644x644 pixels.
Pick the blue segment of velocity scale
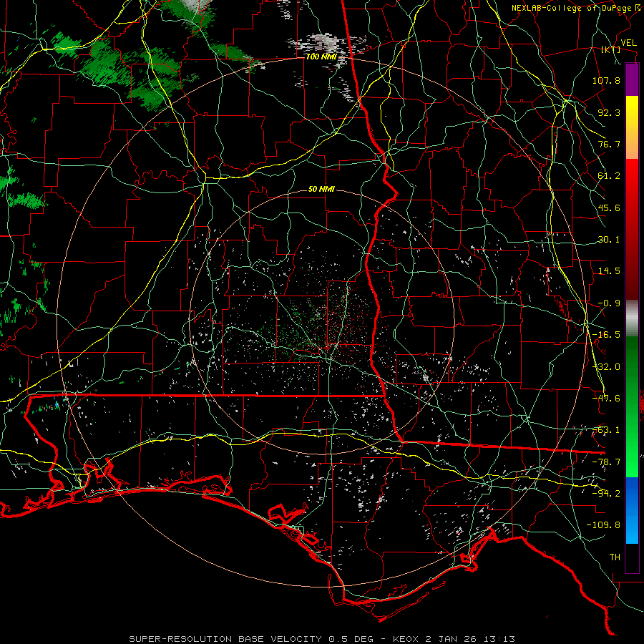(632, 510)
